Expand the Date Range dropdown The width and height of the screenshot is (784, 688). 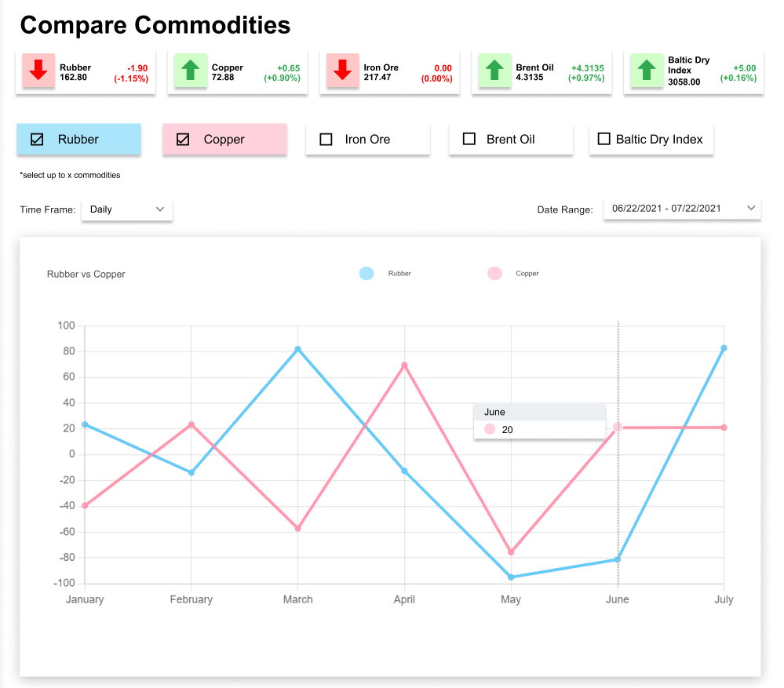point(682,209)
